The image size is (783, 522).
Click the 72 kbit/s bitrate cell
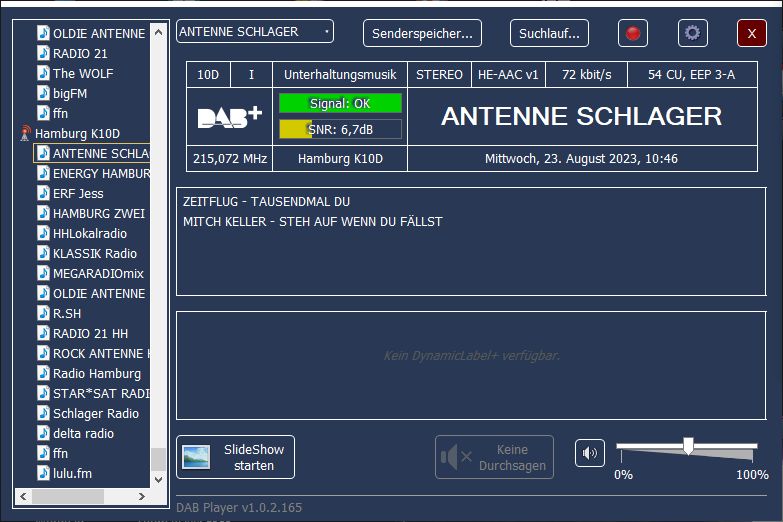[x=587, y=75]
